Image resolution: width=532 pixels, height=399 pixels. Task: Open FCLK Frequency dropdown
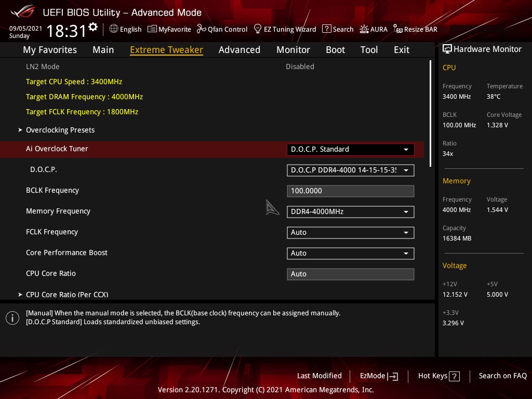point(350,232)
